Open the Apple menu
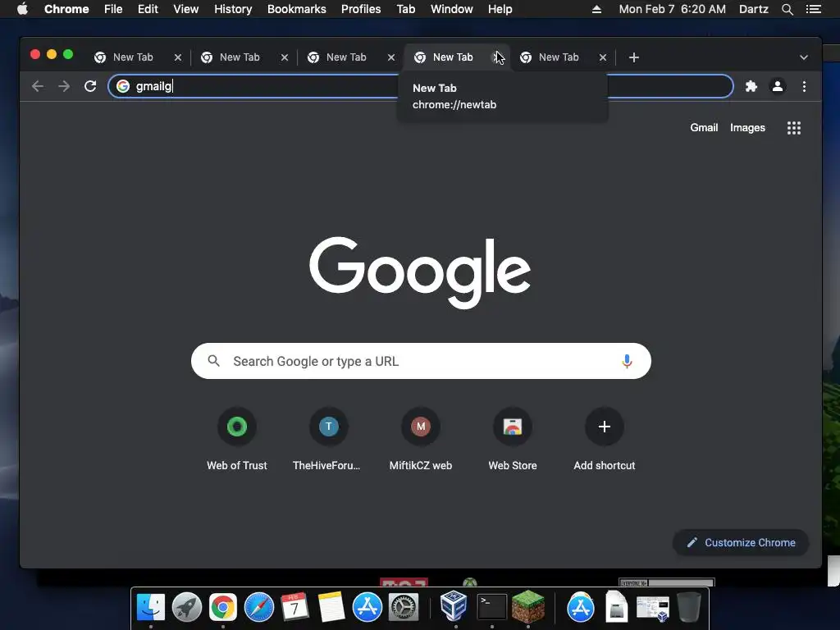 tap(22, 9)
